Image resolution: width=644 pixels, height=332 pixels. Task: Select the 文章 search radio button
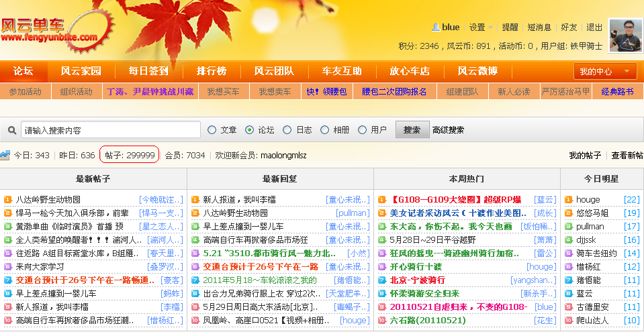[x=212, y=130]
